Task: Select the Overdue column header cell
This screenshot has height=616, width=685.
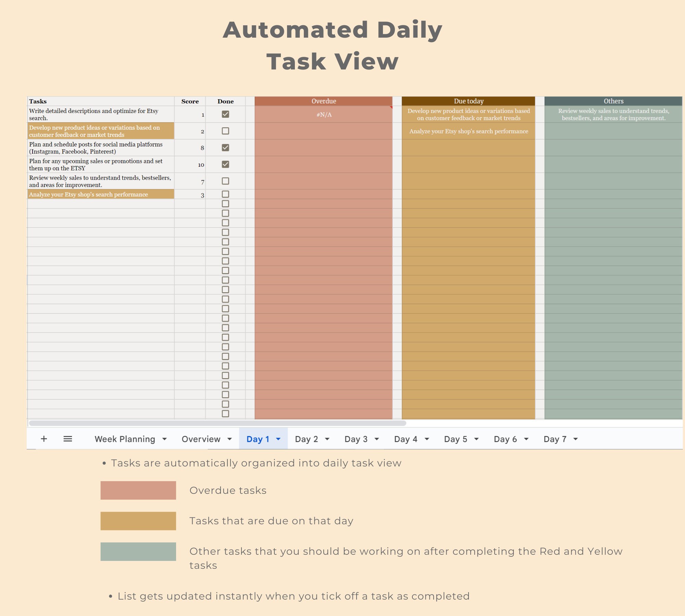Action: tap(324, 101)
